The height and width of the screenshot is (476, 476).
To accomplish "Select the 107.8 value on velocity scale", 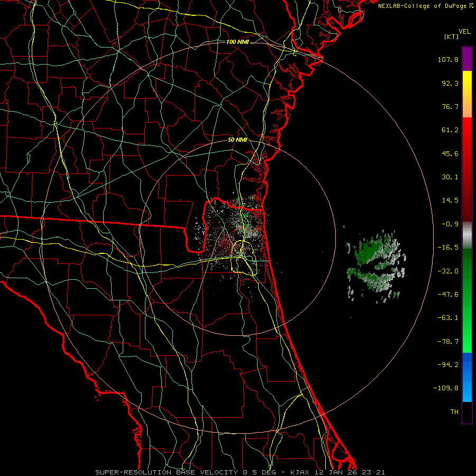I will click(448, 59).
